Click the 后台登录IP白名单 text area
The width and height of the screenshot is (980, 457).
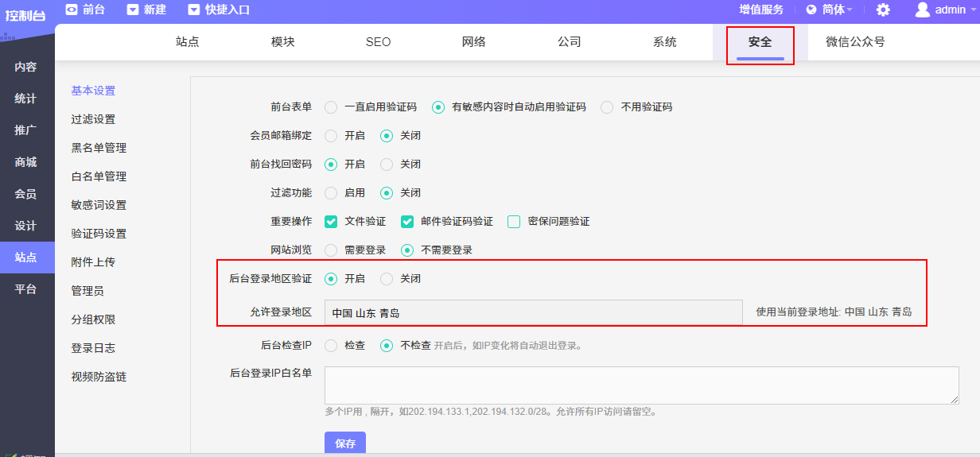(x=641, y=385)
